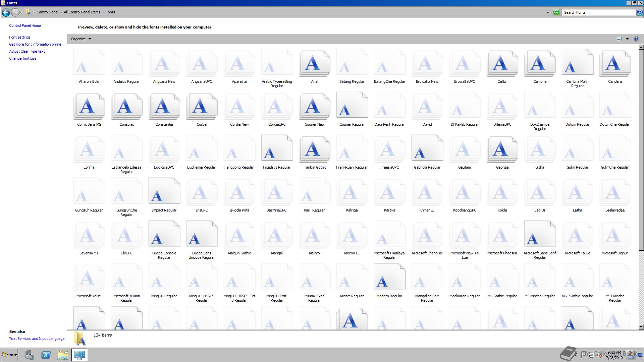
Task: Open Control Panel Home link
Action: coord(25,25)
